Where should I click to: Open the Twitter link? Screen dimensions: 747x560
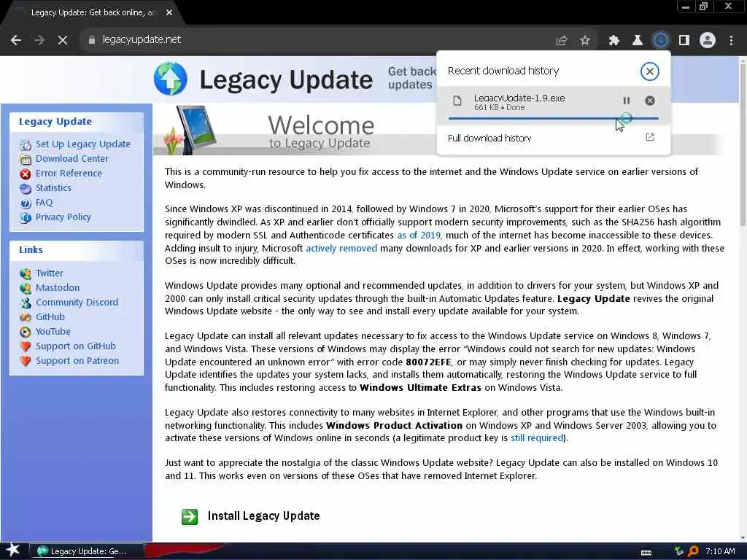pyautogui.click(x=49, y=273)
